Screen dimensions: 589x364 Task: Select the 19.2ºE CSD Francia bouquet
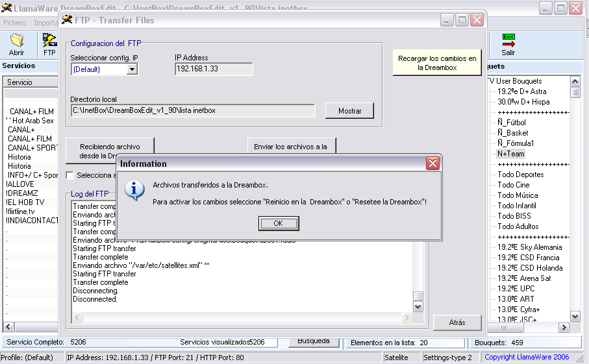pyautogui.click(x=528, y=258)
